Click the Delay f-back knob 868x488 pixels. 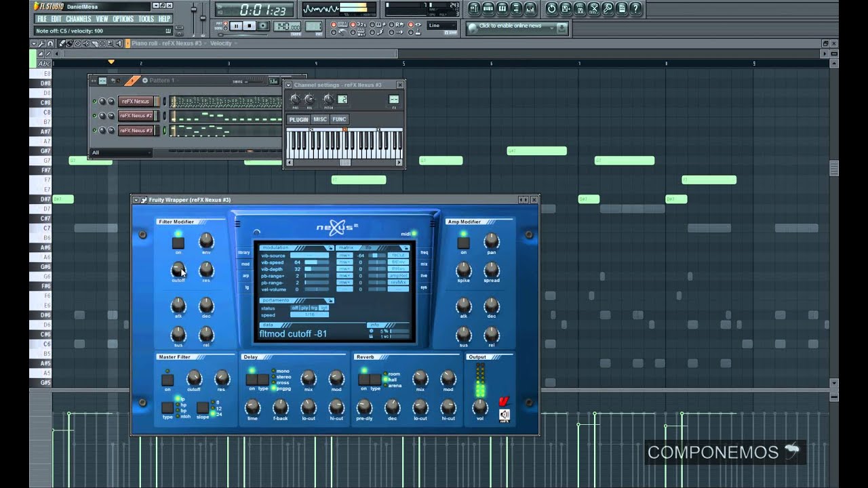pos(280,407)
